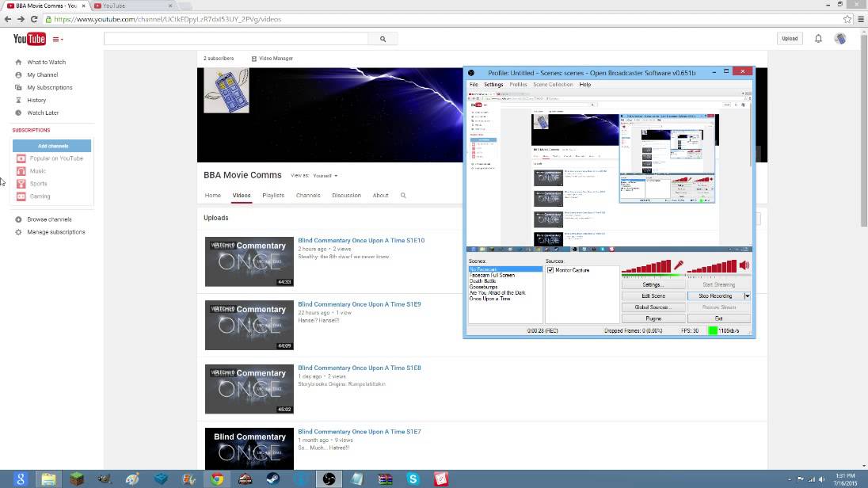Expand the View as Yourself dropdown
This screenshot has width=868, height=488.
[x=325, y=176]
